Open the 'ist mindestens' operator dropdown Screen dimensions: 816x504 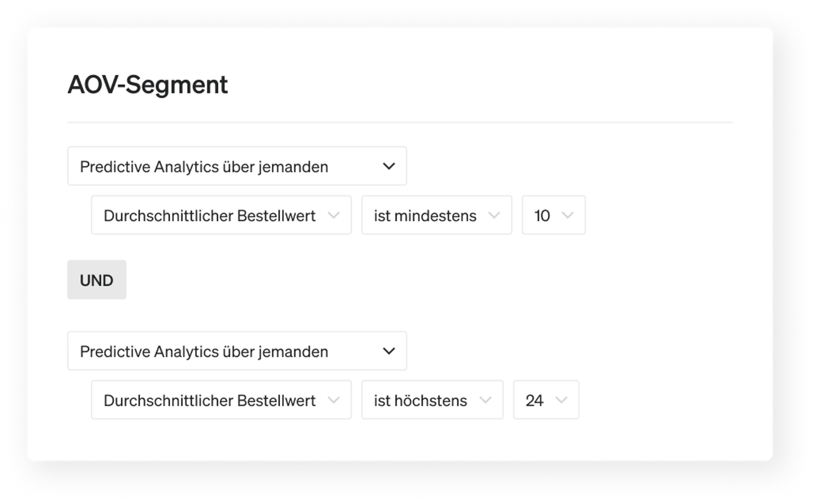tap(437, 215)
